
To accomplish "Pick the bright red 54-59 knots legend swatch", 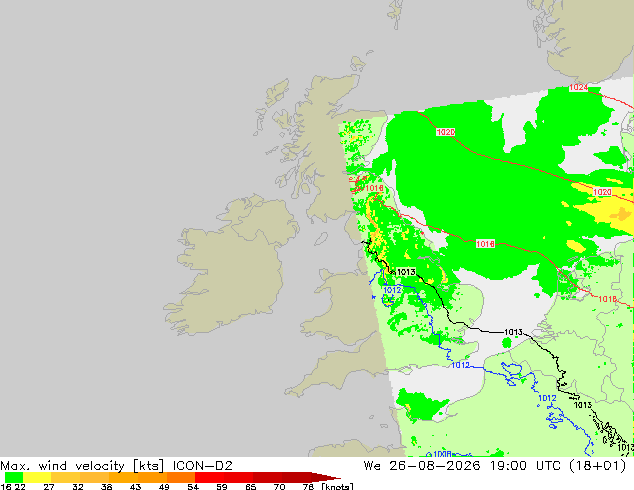I will (x=209, y=477).
